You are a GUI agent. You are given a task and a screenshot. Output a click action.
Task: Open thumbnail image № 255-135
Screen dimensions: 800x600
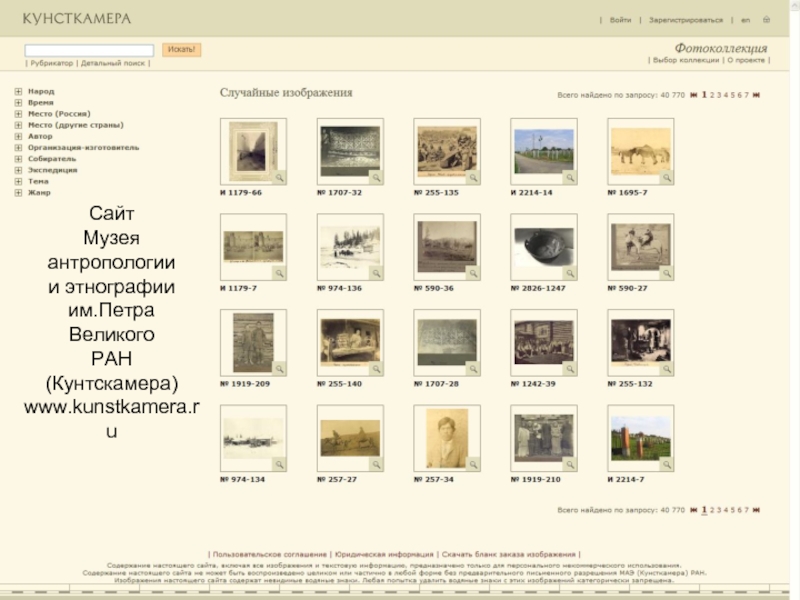pos(446,150)
